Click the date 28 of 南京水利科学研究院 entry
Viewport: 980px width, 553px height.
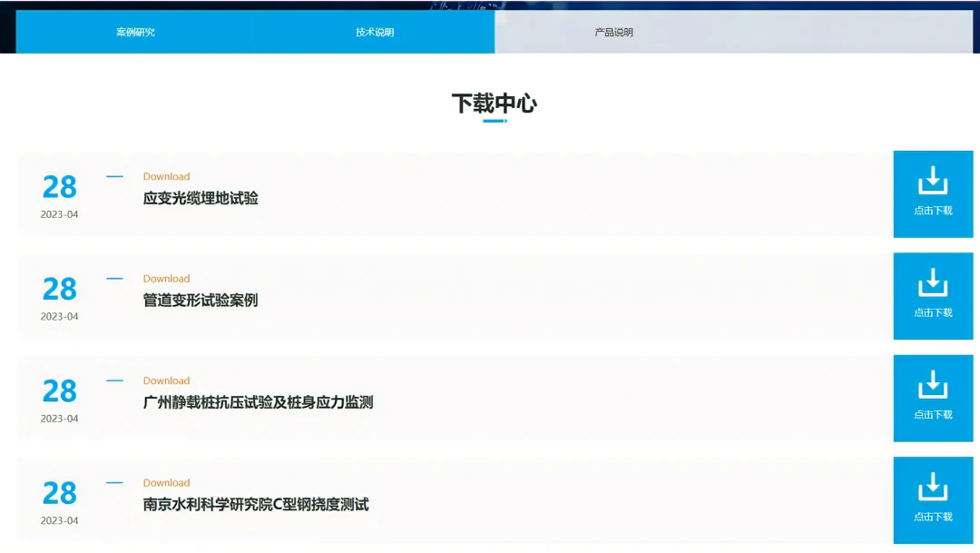[60, 493]
